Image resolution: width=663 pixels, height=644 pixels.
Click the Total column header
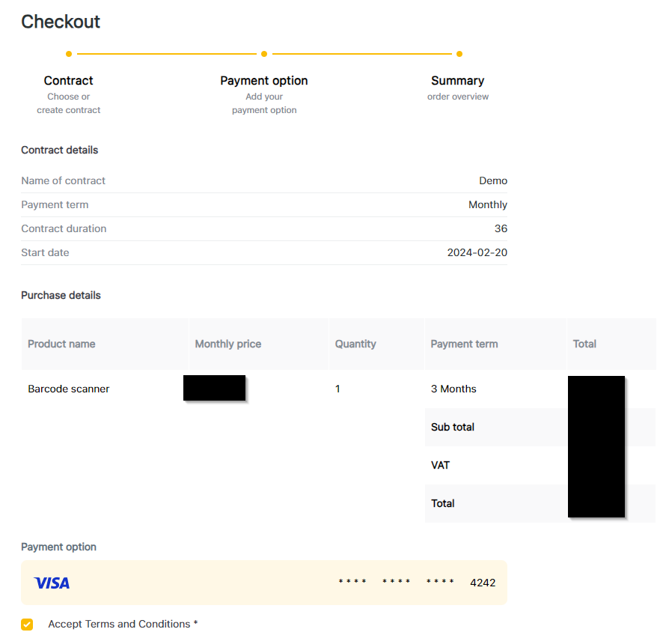(584, 344)
